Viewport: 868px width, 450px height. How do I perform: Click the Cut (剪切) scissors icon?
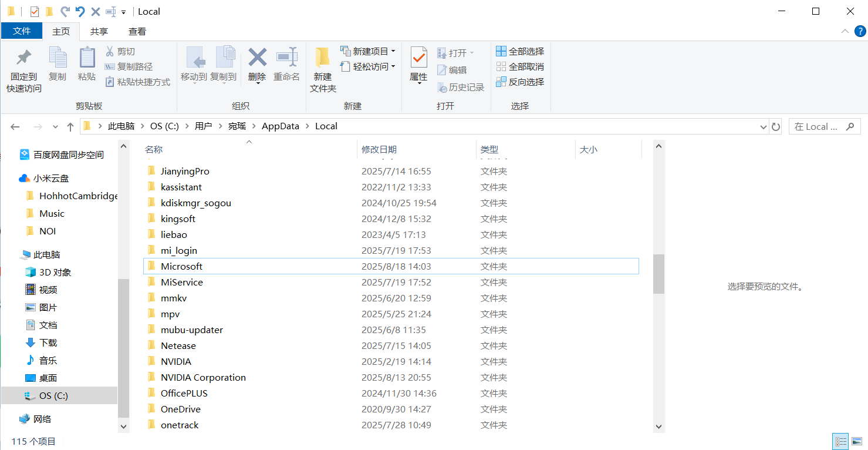tap(110, 51)
